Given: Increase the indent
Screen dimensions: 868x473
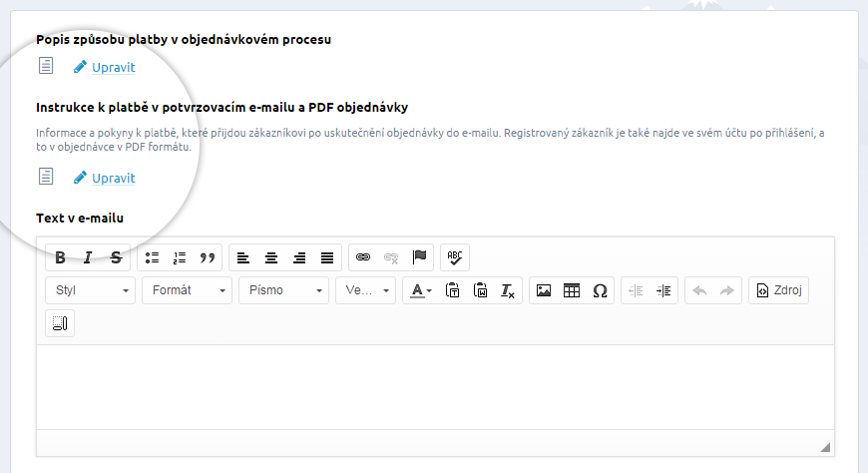Looking at the screenshot, I should [x=663, y=290].
